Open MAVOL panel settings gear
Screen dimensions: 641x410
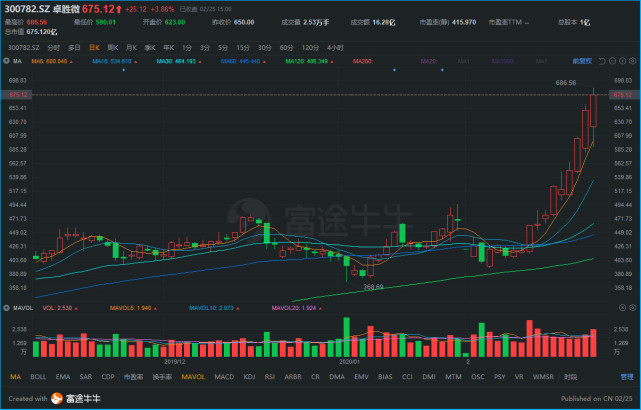[x=632, y=308]
